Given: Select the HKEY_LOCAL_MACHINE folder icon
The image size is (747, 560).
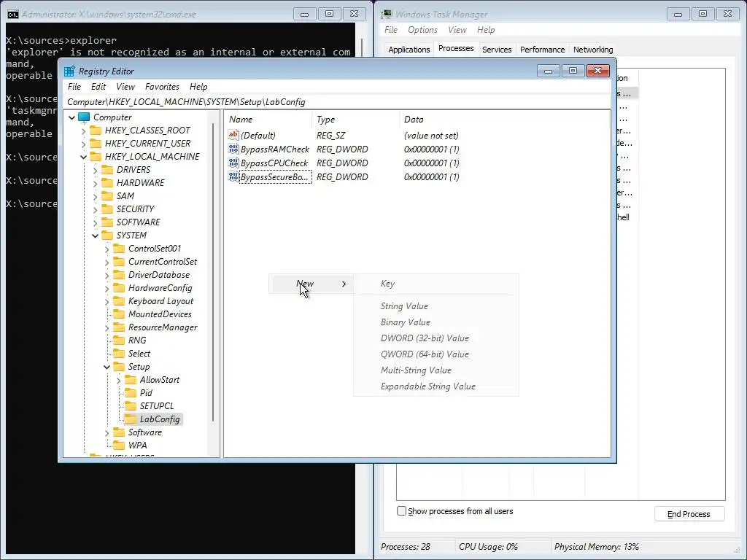Looking at the screenshot, I should click(x=96, y=157).
